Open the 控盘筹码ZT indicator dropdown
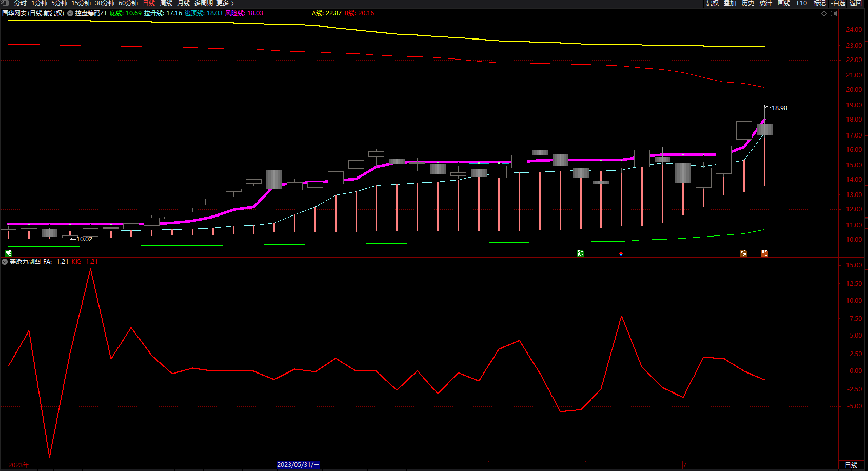The height and width of the screenshot is (471, 868). click(70, 13)
